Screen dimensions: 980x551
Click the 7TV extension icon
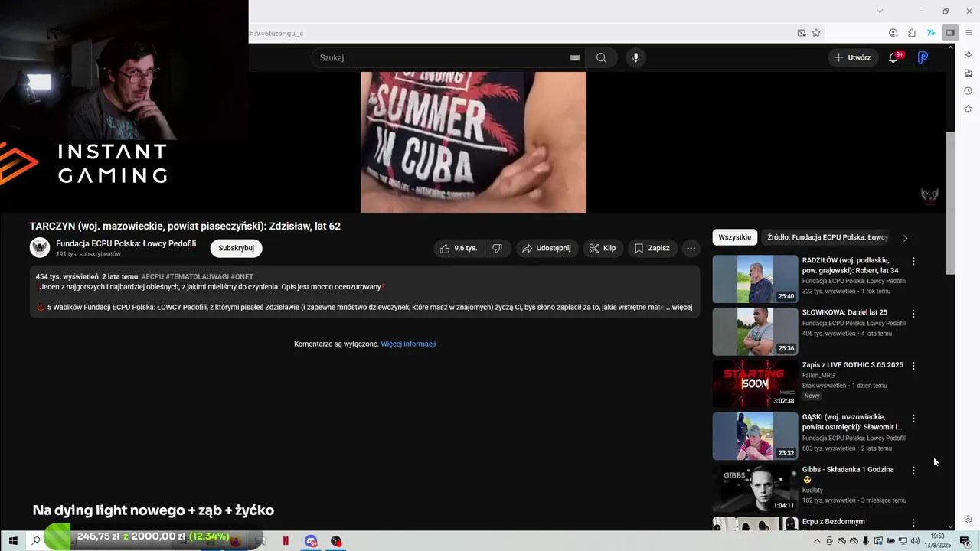[x=931, y=33]
